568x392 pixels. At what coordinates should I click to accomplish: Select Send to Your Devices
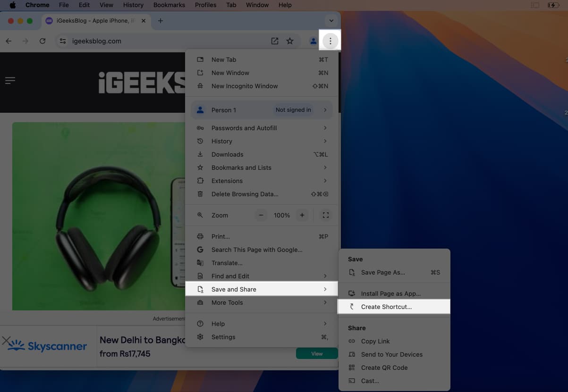(x=394, y=354)
